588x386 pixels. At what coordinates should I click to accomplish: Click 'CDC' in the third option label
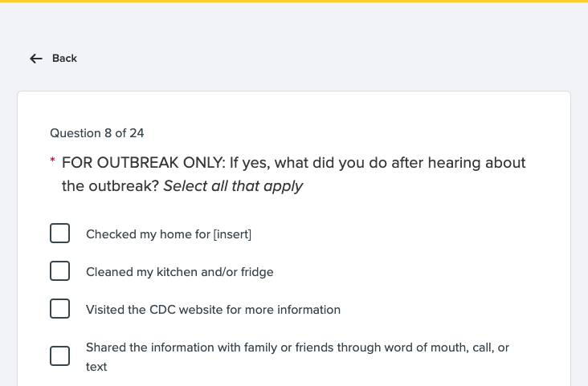click(162, 310)
